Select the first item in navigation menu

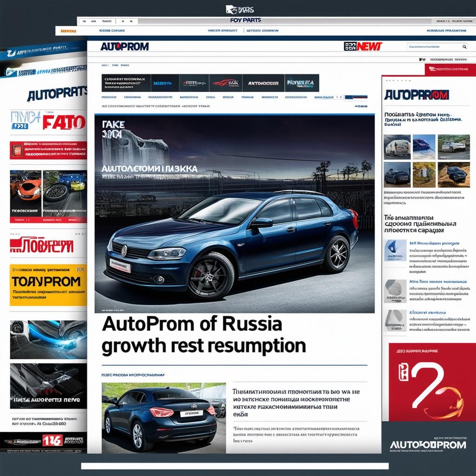109,98
